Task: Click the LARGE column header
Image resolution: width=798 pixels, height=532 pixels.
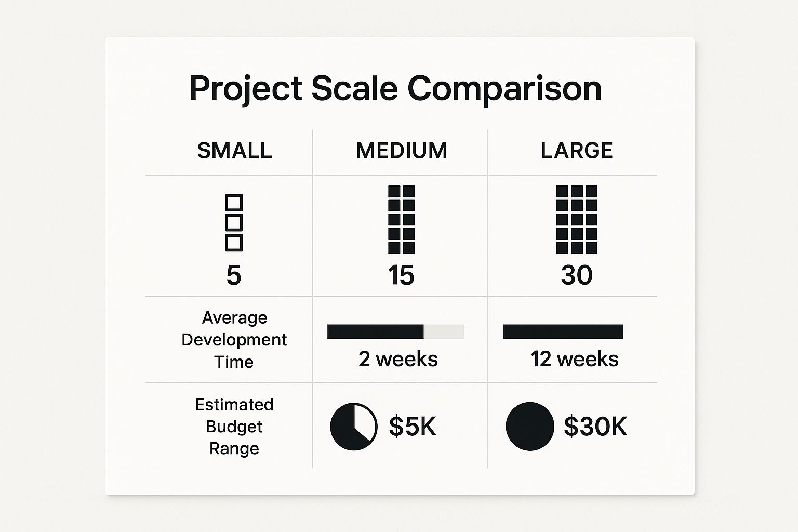Action: 577,151
